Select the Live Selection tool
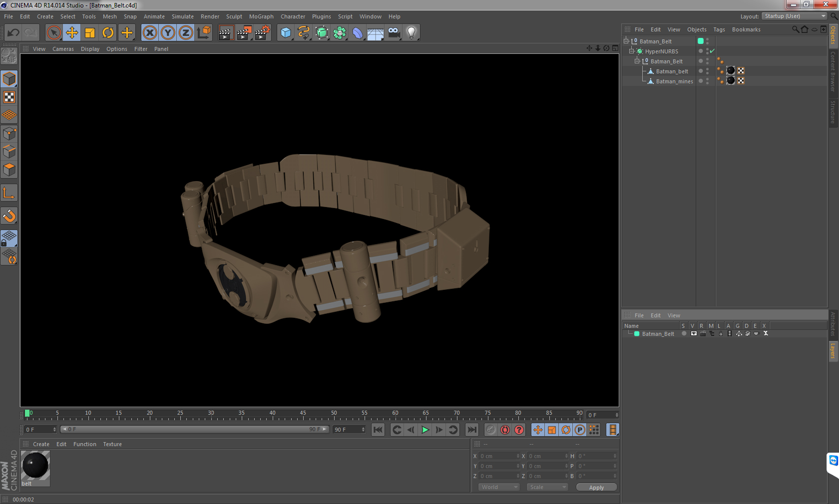 53,33
